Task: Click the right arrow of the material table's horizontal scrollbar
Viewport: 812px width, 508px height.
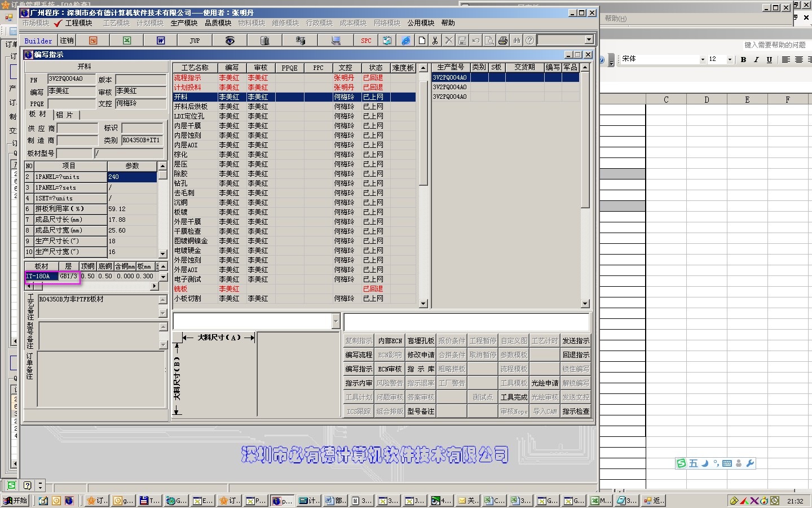Action: (154, 286)
